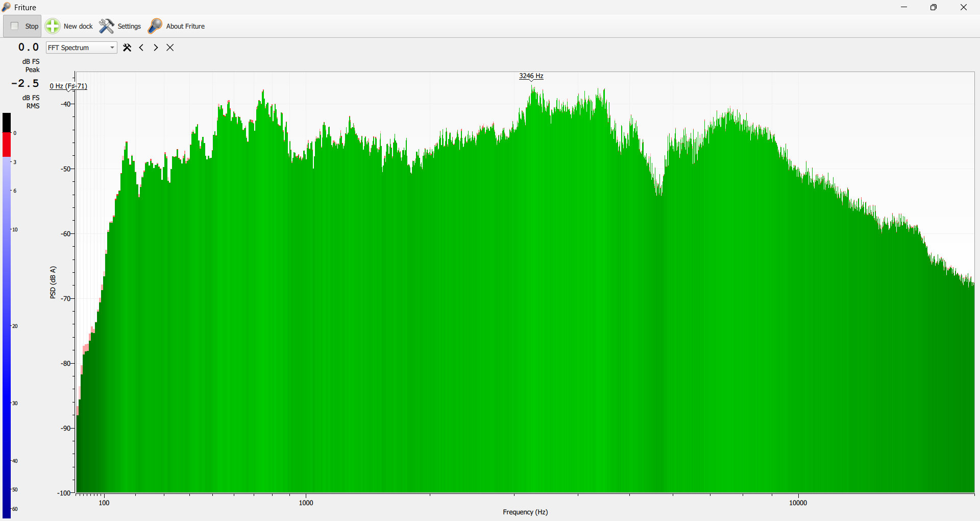The height and width of the screenshot is (521, 980).
Task: Click the Stop button to pause acquisition
Action: pos(23,26)
